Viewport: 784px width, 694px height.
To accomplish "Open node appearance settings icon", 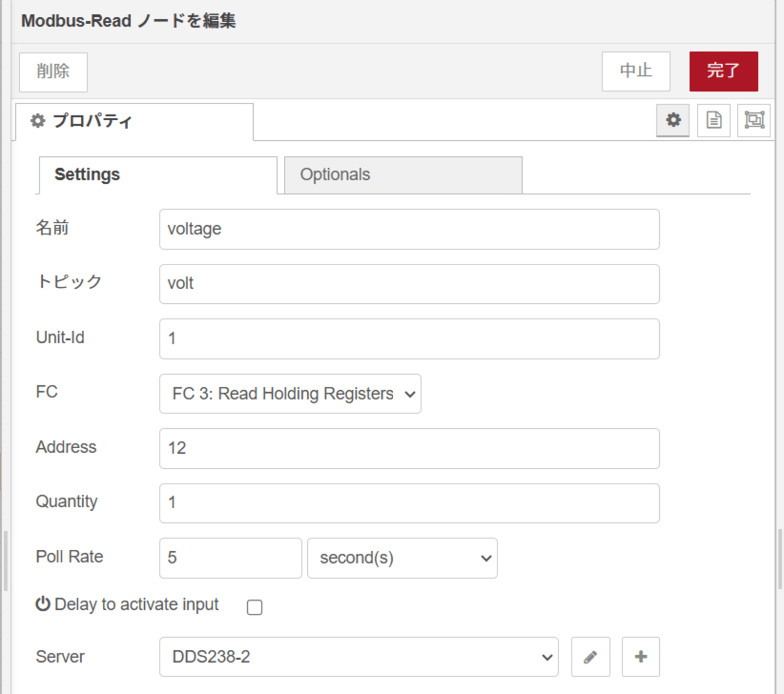I will click(754, 120).
